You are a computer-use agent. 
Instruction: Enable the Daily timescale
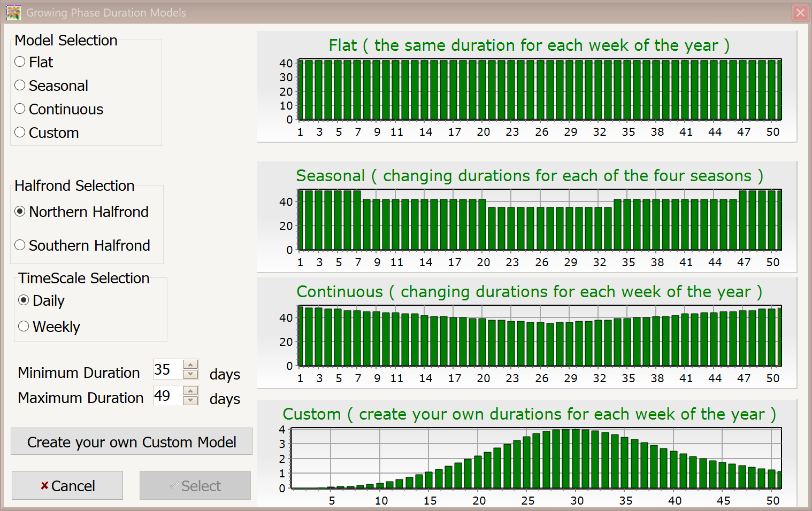(x=24, y=300)
